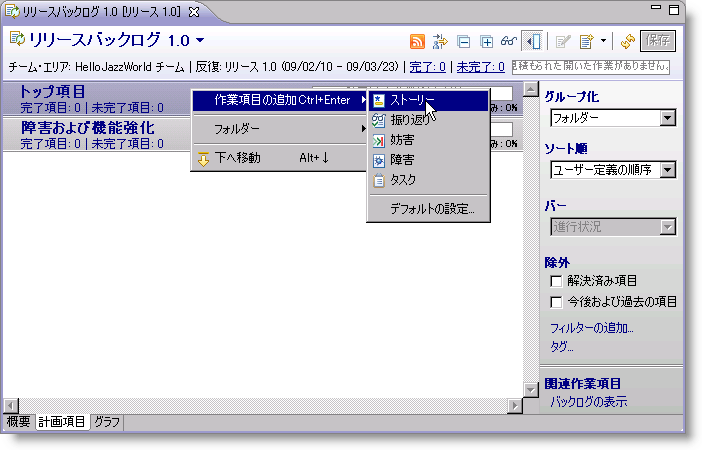The width and height of the screenshot is (702, 450).
Task: Click the フィルターの追加... link
Action: [591, 328]
